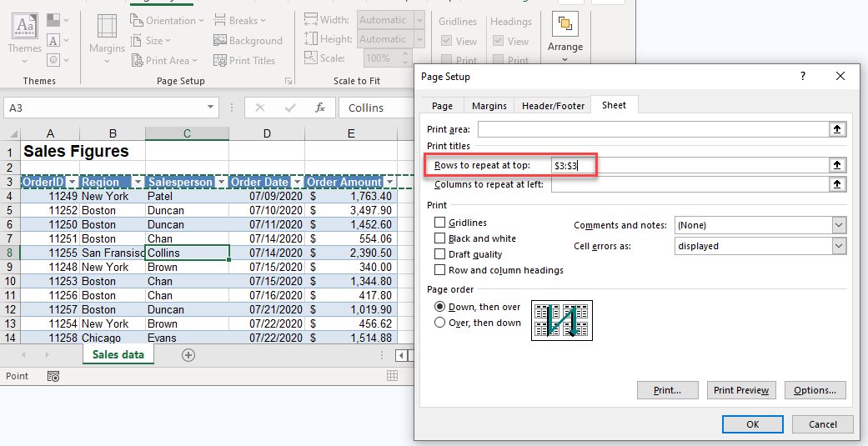Click the Print Preview button
The image size is (868, 446).
(x=741, y=390)
